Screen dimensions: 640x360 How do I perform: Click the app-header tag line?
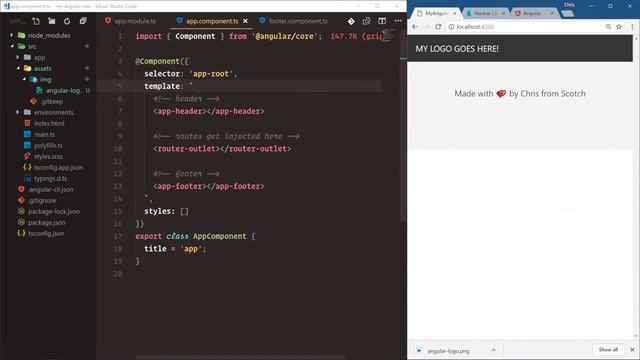[x=209, y=111]
